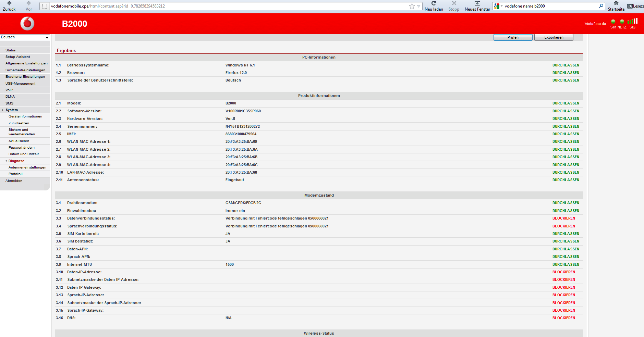
Task: Click the Exportieren button
Action: click(554, 37)
